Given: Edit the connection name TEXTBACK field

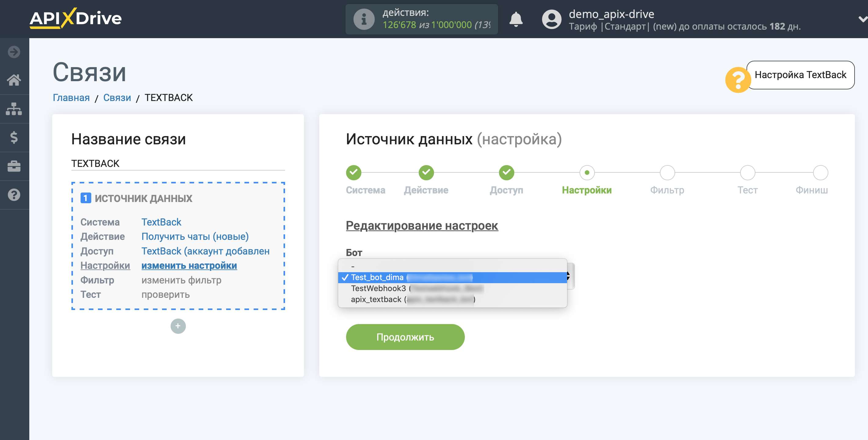Looking at the screenshot, I should coord(178,164).
